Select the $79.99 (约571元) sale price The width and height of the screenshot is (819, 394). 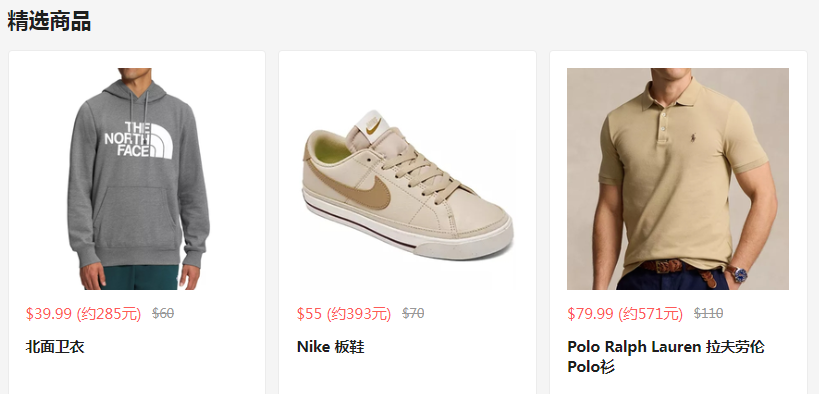[x=625, y=314]
